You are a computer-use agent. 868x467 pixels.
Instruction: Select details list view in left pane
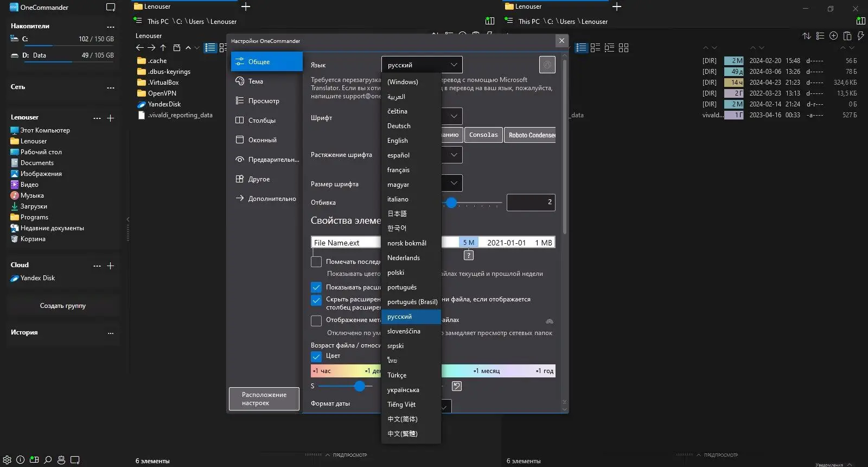pos(210,48)
